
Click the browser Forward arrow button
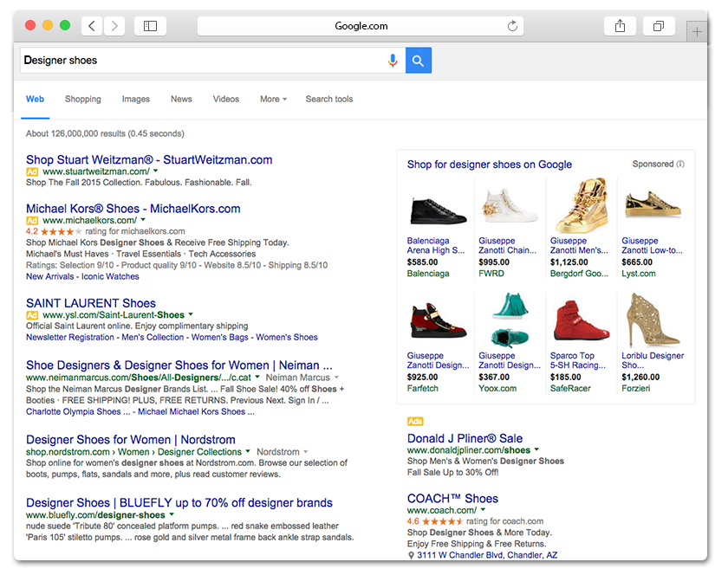coord(114,26)
